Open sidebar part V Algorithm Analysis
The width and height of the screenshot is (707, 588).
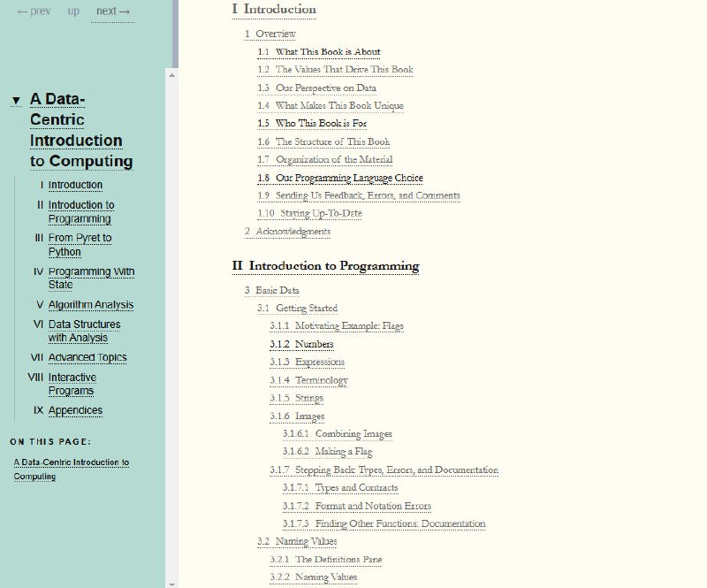pos(91,305)
